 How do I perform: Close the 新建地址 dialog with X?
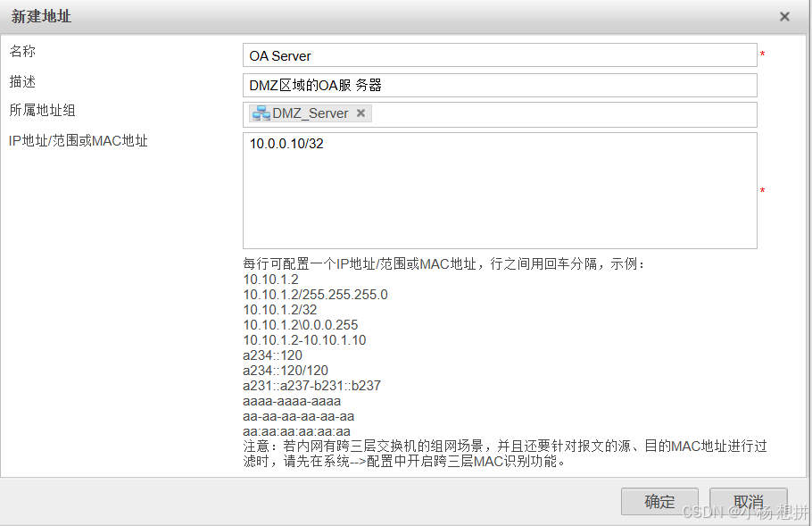tap(784, 17)
